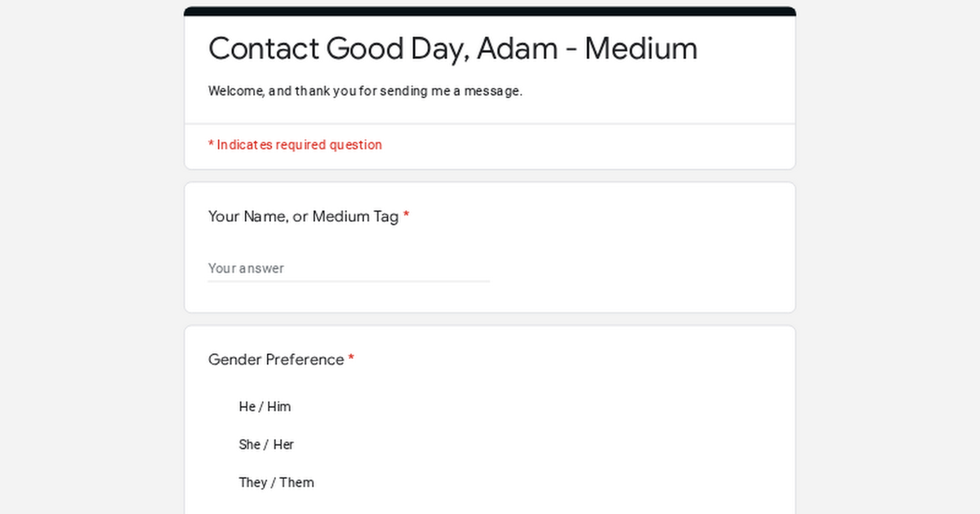Click the dark header bar atop the form
Viewport: 980px width, 514px height.
pyautogui.click(x=490, y=11)
